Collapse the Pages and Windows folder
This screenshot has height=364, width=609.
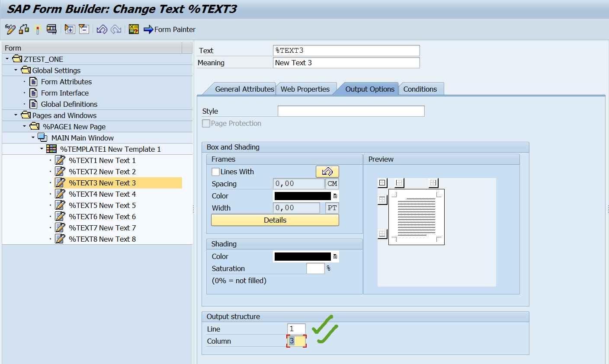(15, 115)
